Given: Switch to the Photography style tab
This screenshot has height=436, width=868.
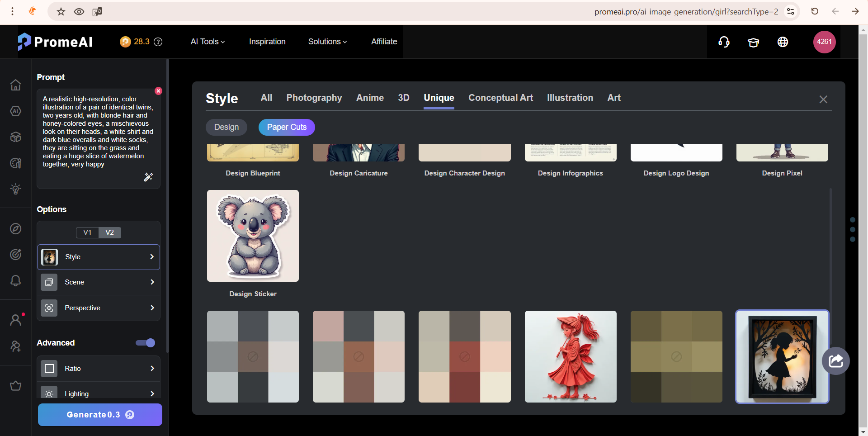Looking at the screenshot, I should click(x=314, y=98).
